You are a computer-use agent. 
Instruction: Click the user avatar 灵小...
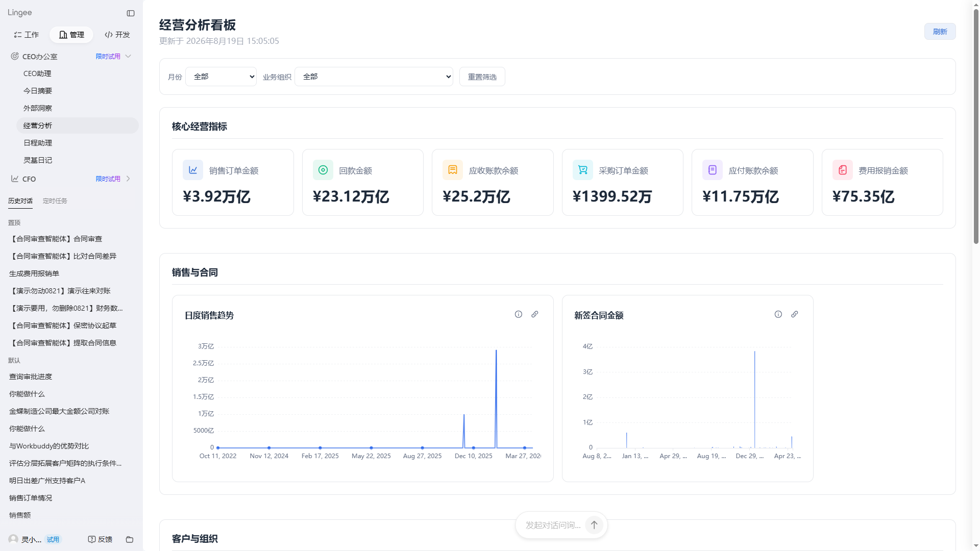tap(13, 539)
